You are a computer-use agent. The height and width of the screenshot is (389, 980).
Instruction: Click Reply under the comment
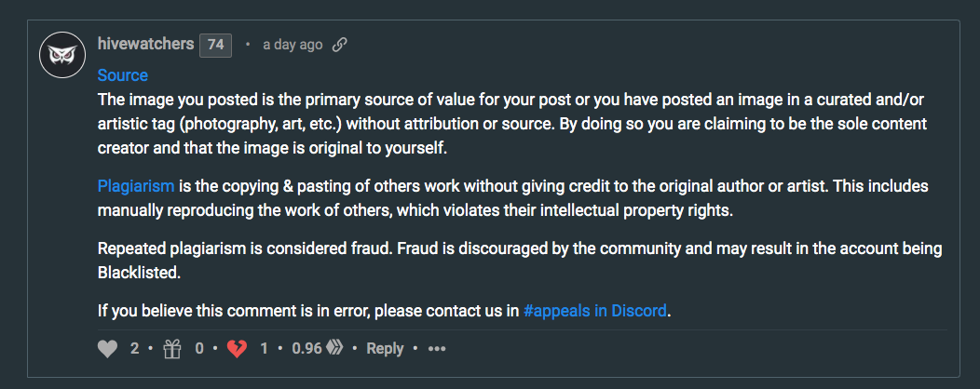pyautogui.click(x=385, y=348)
